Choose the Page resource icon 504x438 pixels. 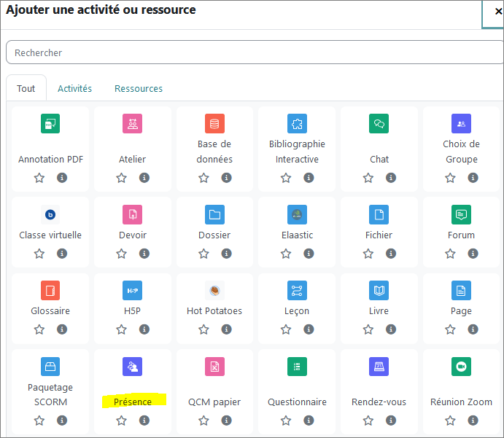pyautogui.click(x=461, y=290)
